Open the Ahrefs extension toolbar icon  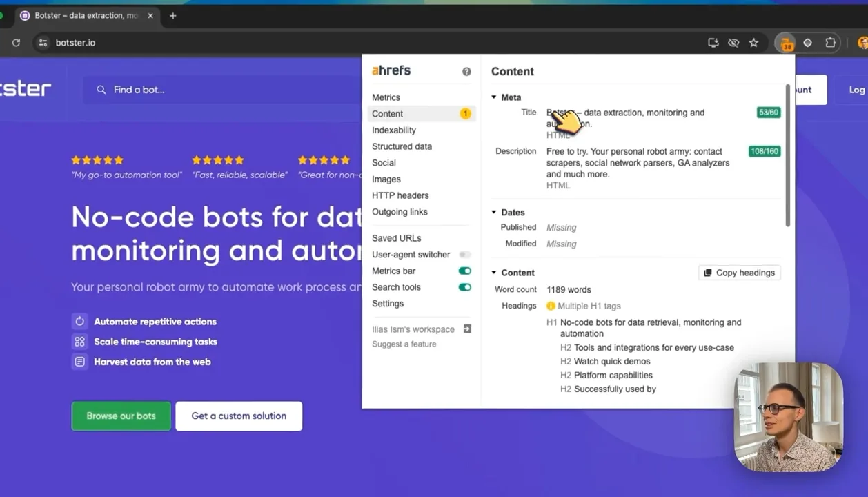787,43
